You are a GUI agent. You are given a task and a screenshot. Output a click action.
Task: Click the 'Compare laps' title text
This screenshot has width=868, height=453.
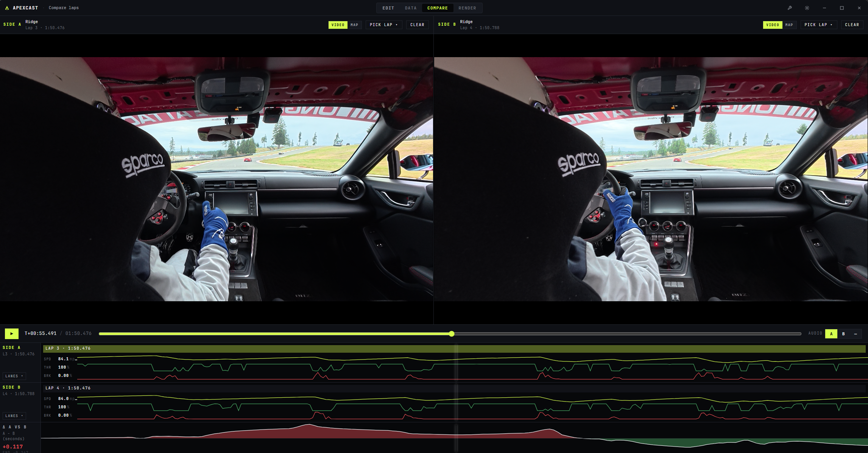[64, 8]
